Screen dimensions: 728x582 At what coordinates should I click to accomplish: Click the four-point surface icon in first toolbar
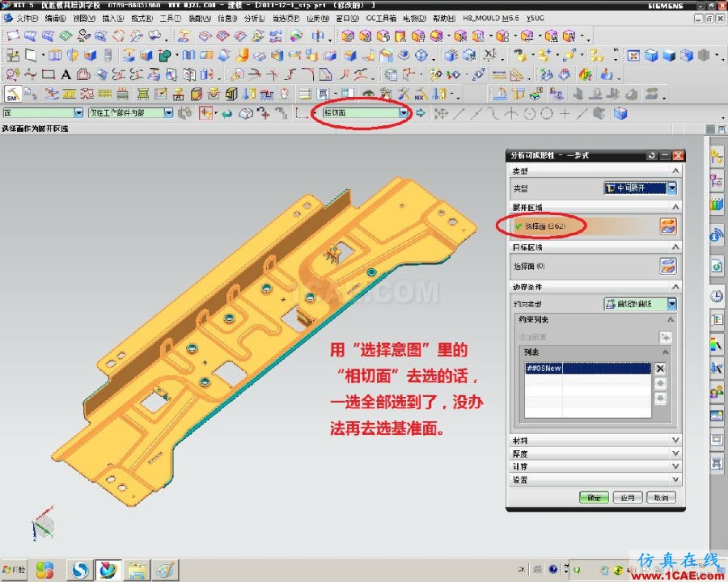[x=12, y=36]
